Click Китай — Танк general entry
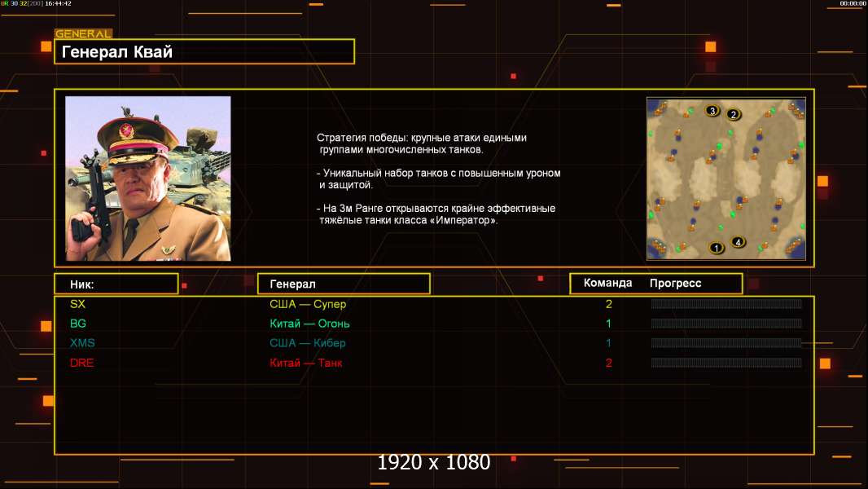Viewport: 868px width, 489px height. click(x=306, y=363)
